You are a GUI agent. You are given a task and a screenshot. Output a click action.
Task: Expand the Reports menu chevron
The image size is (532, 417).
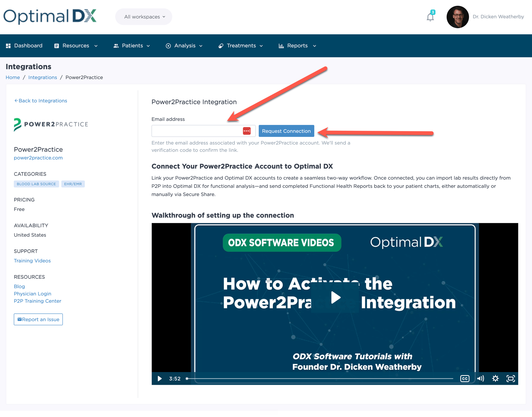(x=314, y=46)
